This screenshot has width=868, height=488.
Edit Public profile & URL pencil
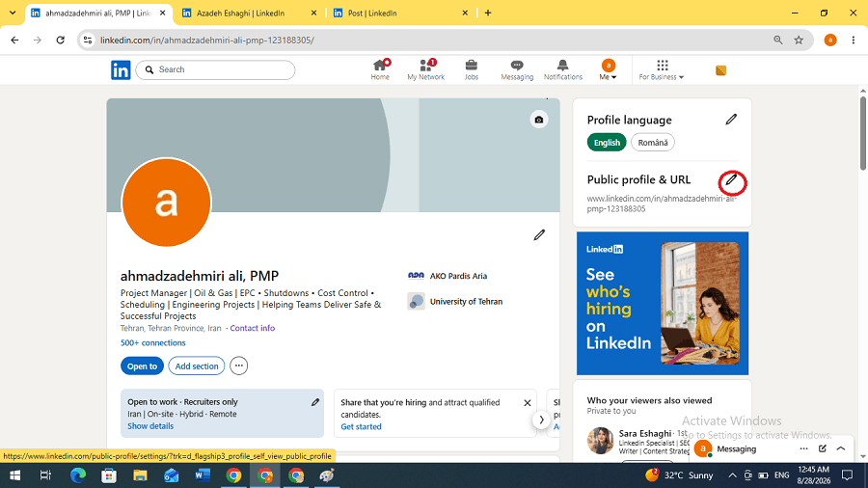click(x=731, y=179)
